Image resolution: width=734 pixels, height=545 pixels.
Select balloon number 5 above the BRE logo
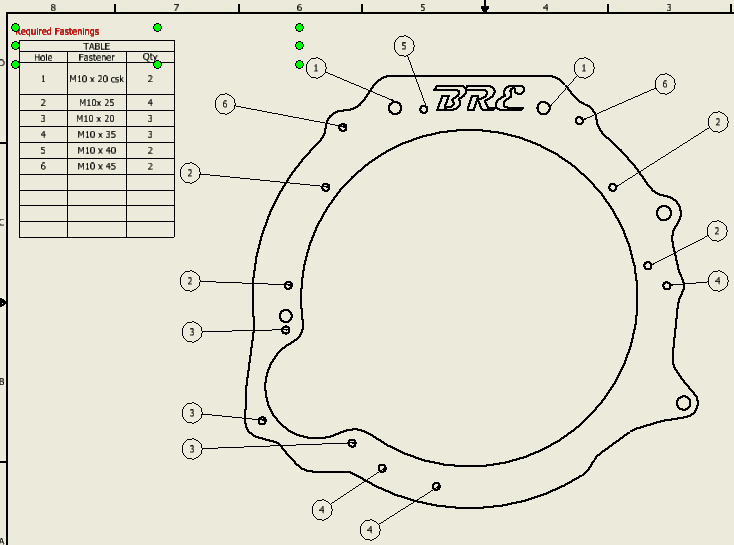[x=404, y=46]
